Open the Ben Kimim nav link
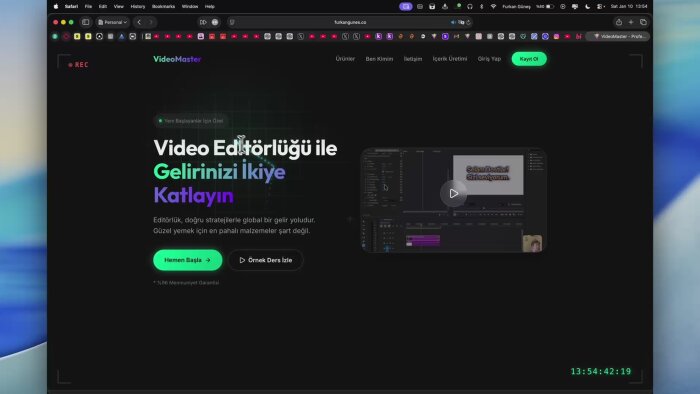The height and width of the screenshot is (394, 700). coord(379,59)
